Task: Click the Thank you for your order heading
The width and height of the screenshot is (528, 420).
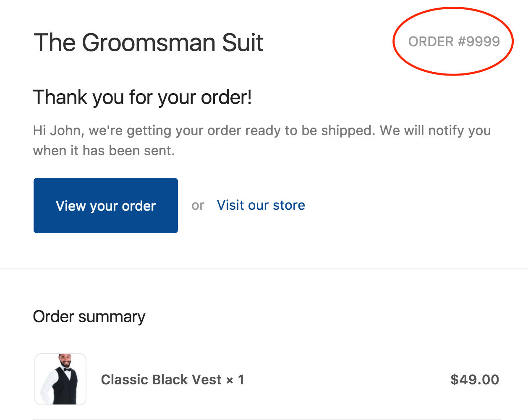Action: pos(142,97)
